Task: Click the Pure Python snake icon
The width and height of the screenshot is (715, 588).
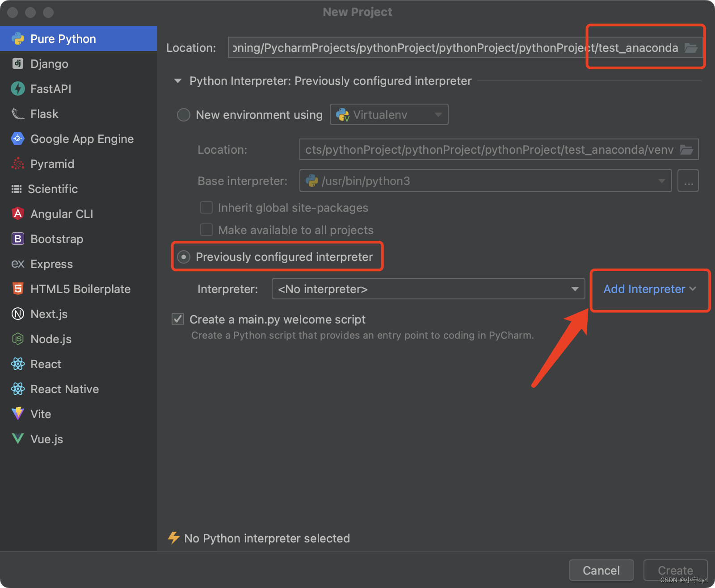Action: [18, 39]
